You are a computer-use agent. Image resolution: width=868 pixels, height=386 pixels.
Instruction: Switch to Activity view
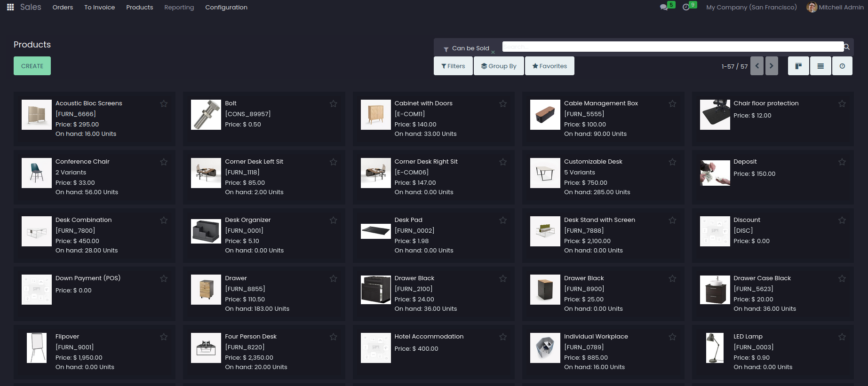point(842,66)
